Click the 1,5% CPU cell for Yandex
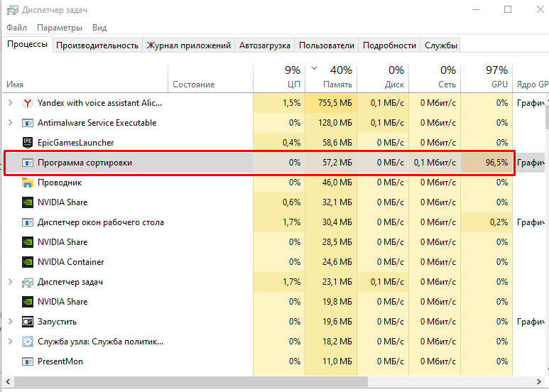Image resolution: width=549 pixels, height=392 pixels. coord(279,103)
